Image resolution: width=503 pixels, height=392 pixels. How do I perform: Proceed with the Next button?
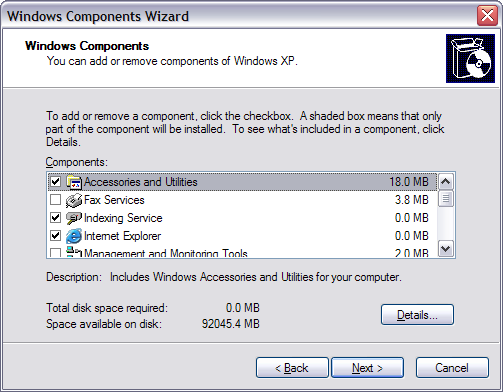(367, 368)
